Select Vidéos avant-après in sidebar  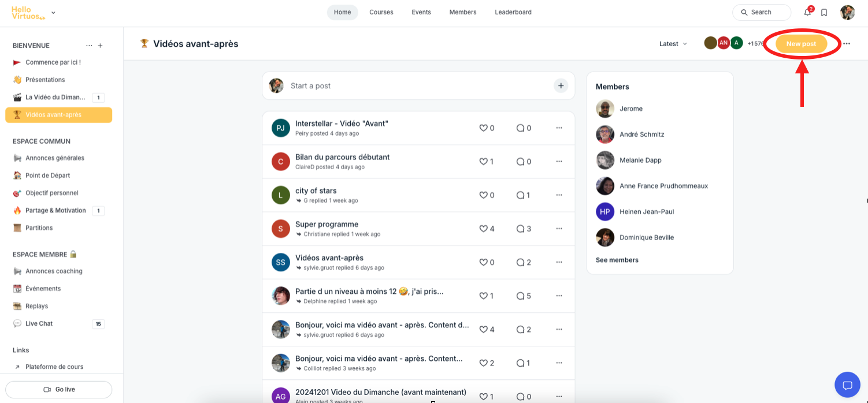point(59,115)
